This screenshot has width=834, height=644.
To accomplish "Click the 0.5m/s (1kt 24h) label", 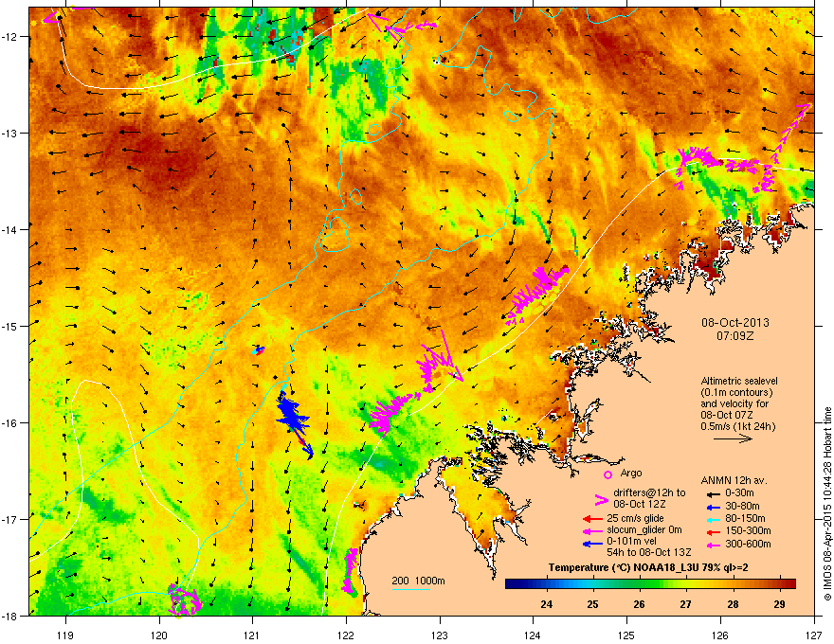I will [738, 426].
